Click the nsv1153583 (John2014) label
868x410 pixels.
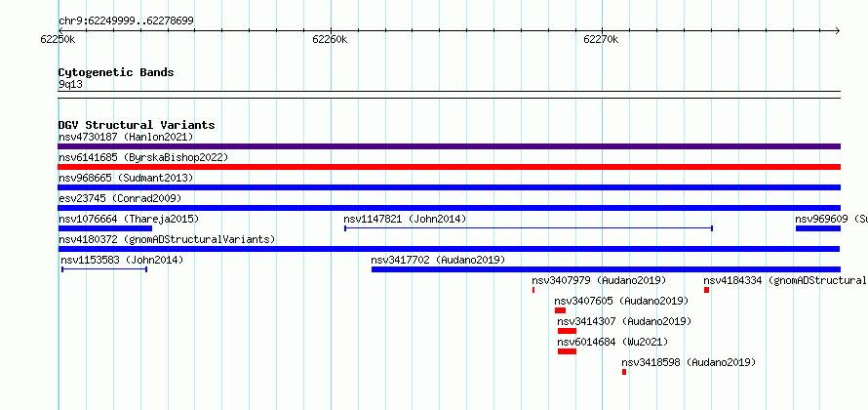click(x=122, y=260)
